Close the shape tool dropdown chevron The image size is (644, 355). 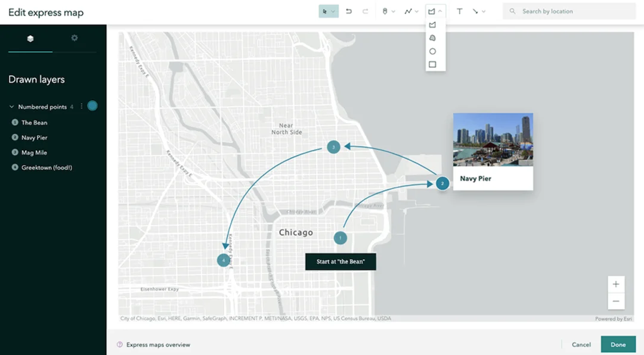[440, 11]
